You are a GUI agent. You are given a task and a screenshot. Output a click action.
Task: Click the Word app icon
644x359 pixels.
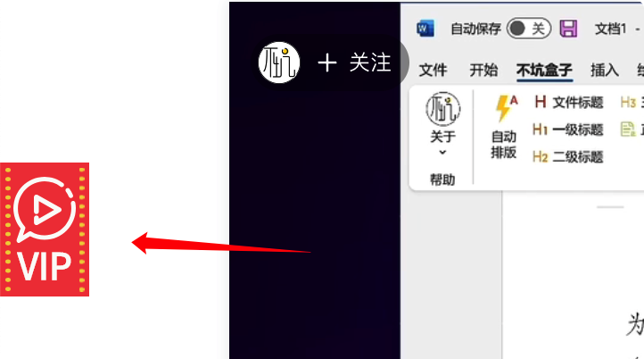coord(425,29)
